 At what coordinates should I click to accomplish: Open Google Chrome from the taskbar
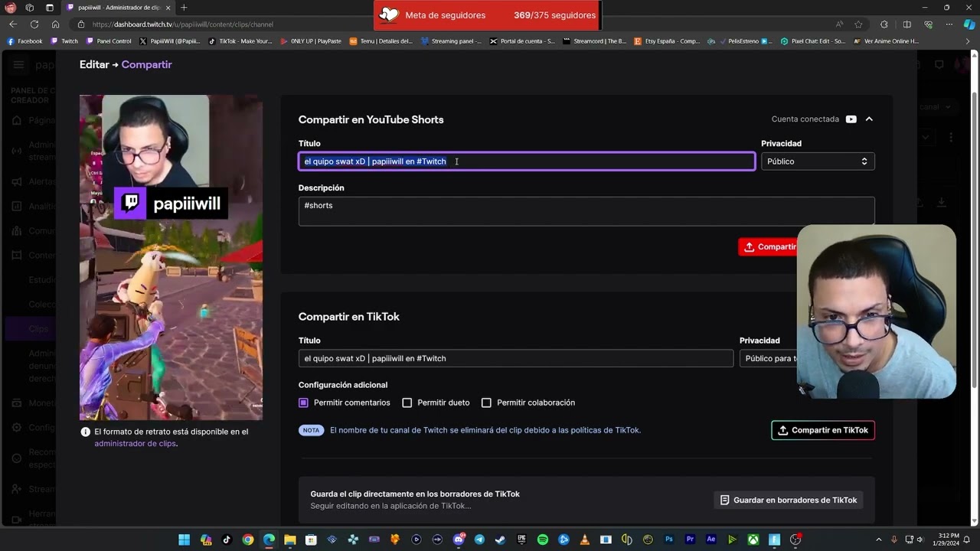click(248, 540)
